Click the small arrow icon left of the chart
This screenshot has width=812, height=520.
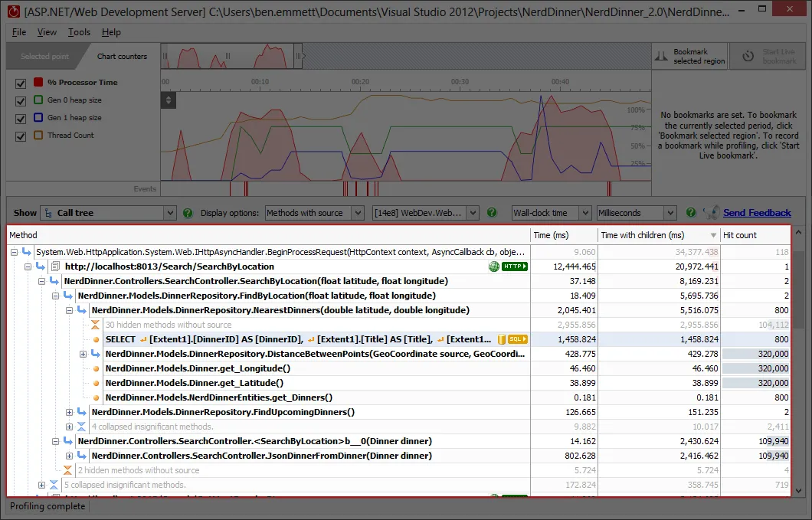pyautogui.click(x=169, y=100)
